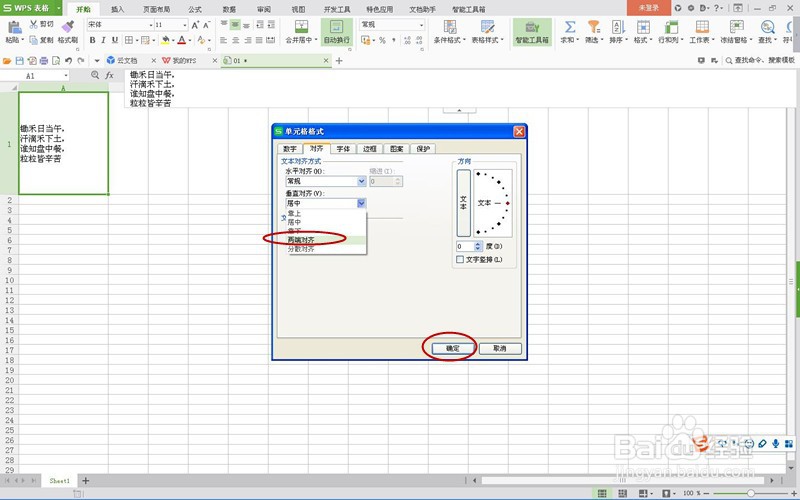Click the Print icon in quick access bar

click(x=44, y=60)
